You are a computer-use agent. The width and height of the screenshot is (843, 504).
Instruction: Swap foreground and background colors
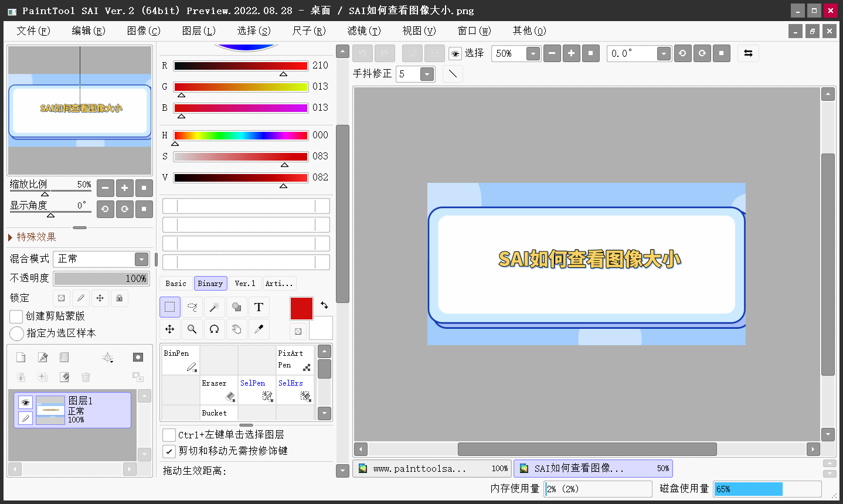324,305
